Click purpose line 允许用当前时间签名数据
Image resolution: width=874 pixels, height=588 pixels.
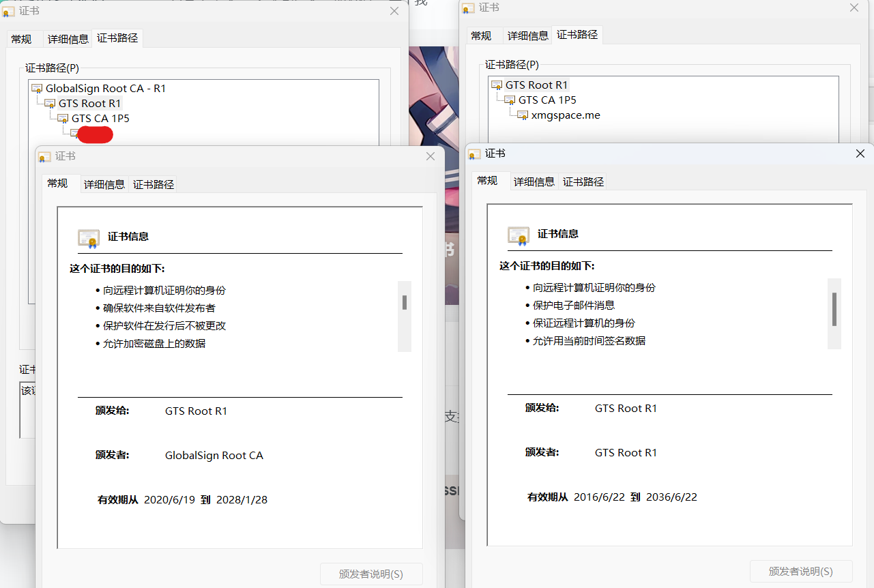click(x=589, y=341)
